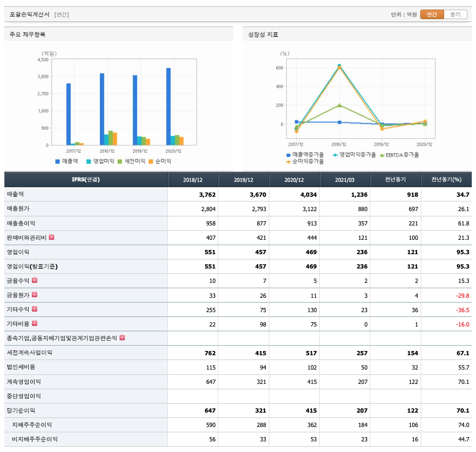Select the 전년동기(%) column header
The width and height of the screenshot is (476, 452).
click(447, 180)
